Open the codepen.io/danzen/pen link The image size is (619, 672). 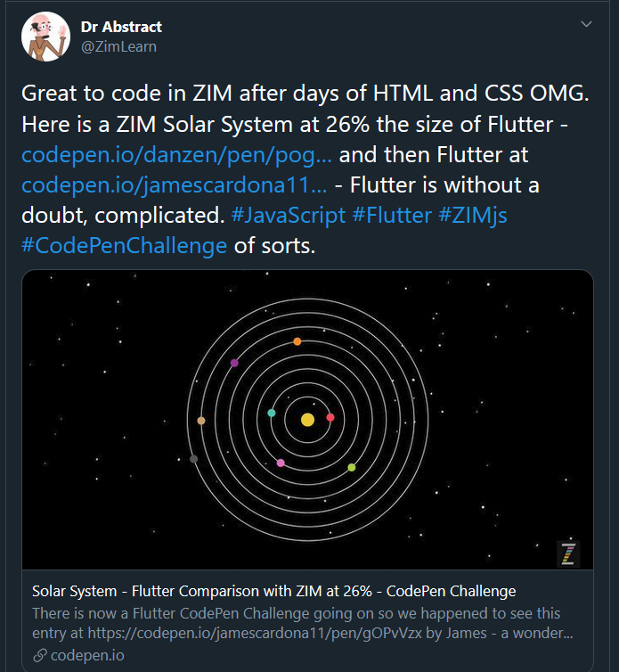click(x=176, y=155)
